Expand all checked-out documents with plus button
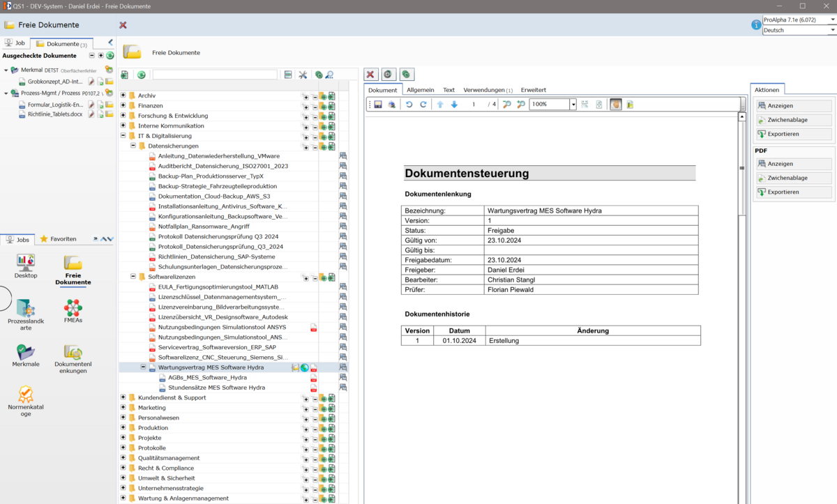Image resolution: width=837 pixels, height=504 pixels. tap(100, 55)
